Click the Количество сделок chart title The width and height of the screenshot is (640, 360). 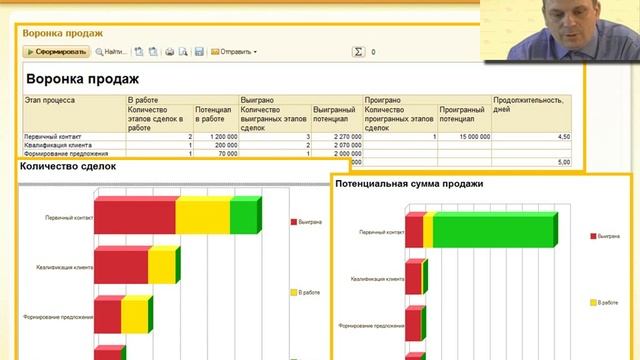pos(68,166)
